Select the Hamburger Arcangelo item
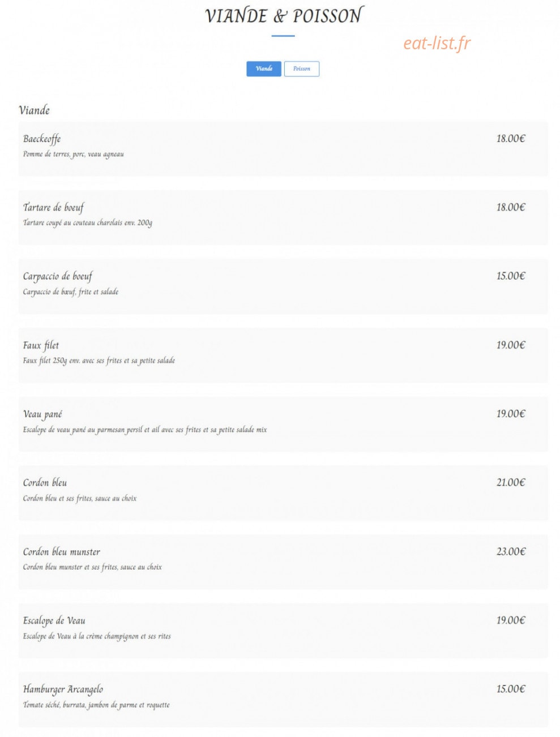 pos(283,700)
